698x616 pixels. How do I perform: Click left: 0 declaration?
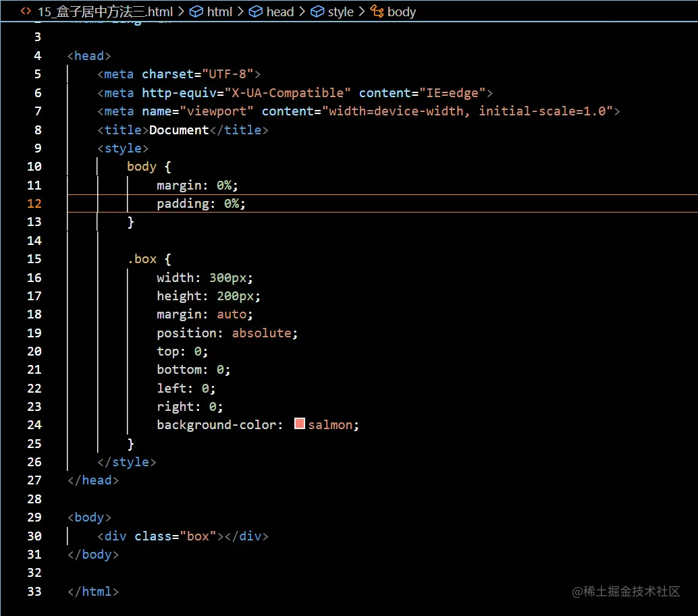coord(186,388)
